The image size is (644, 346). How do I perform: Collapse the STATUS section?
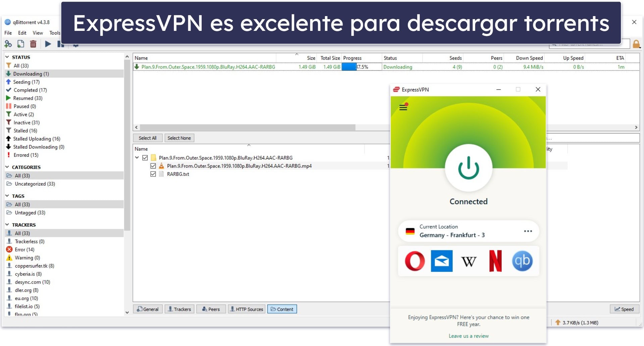pos(7,57)
